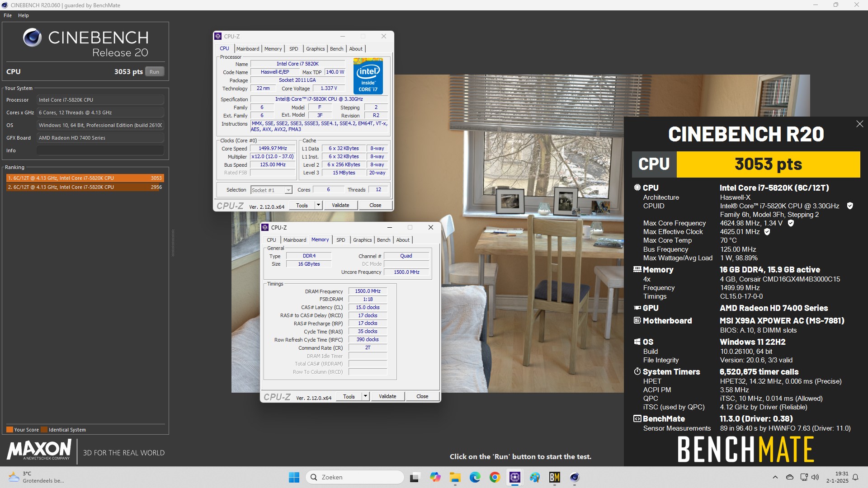Click Close button in top CPU-Z window
The width and height of the screenshot is (868, 488).
[375, 205]
